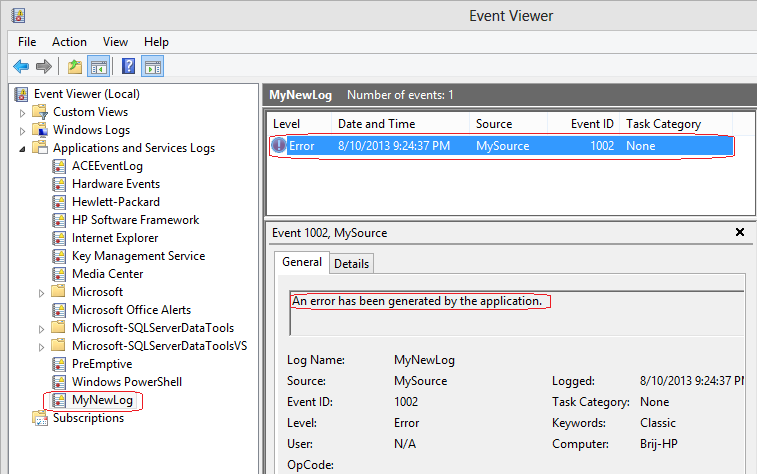Open the Help menu
Image resolution: width=757 pixels, height=474 pixels.
pyautogui.click(x=156, y=42)
